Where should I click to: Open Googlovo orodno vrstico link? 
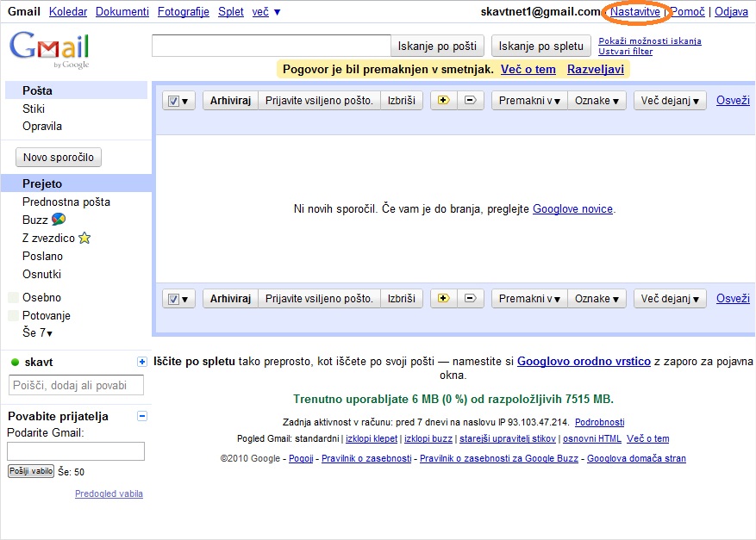click(x=584, y=361)
